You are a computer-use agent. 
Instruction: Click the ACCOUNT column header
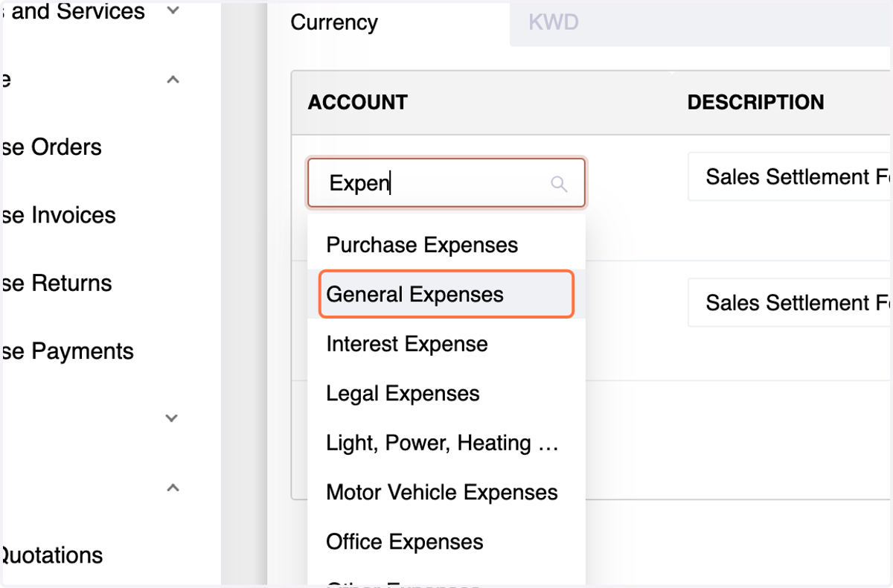[x=358, y=103]
